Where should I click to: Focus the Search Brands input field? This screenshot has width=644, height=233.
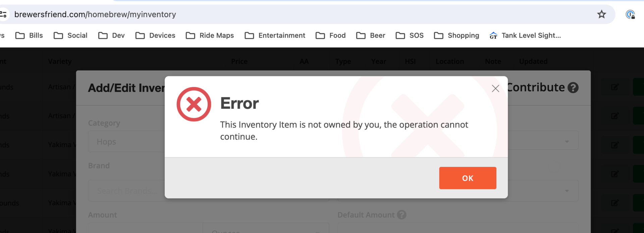(126, 191)
